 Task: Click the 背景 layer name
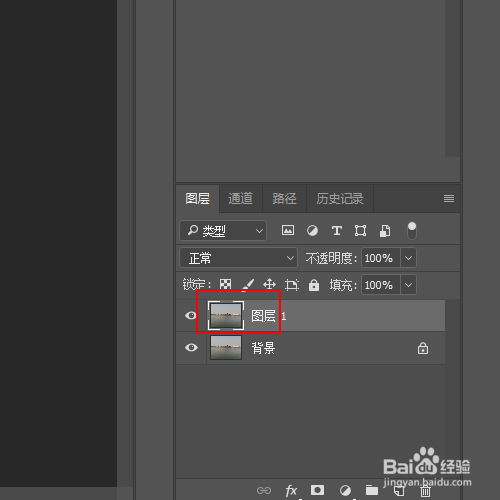coord(263,348)
